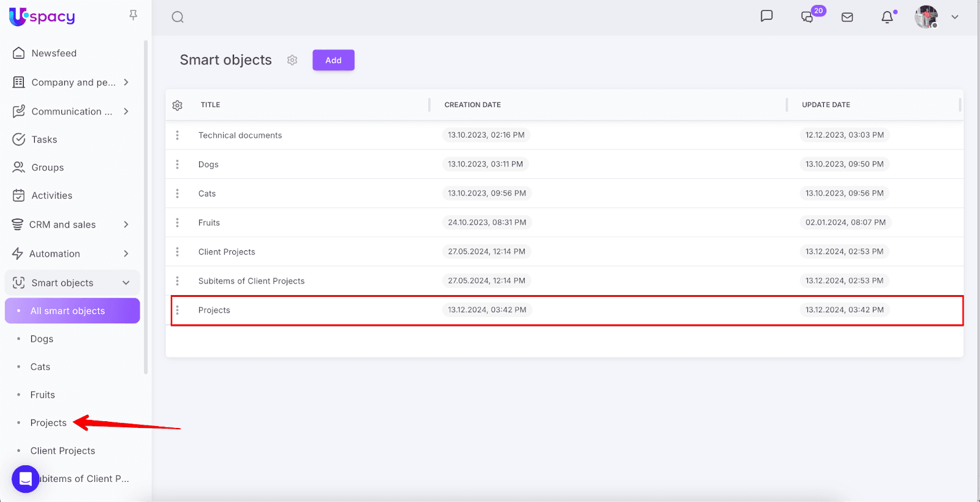This screenshot has height=502, width=980.
Task: Open three-dot menu for Technical documents
Action: click(x=178, y=135)
